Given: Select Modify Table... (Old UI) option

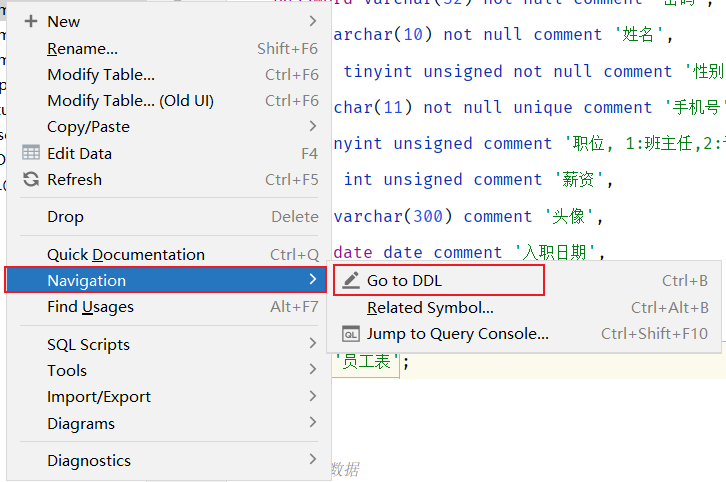Looking at the screenshot, I should (130, 100).
